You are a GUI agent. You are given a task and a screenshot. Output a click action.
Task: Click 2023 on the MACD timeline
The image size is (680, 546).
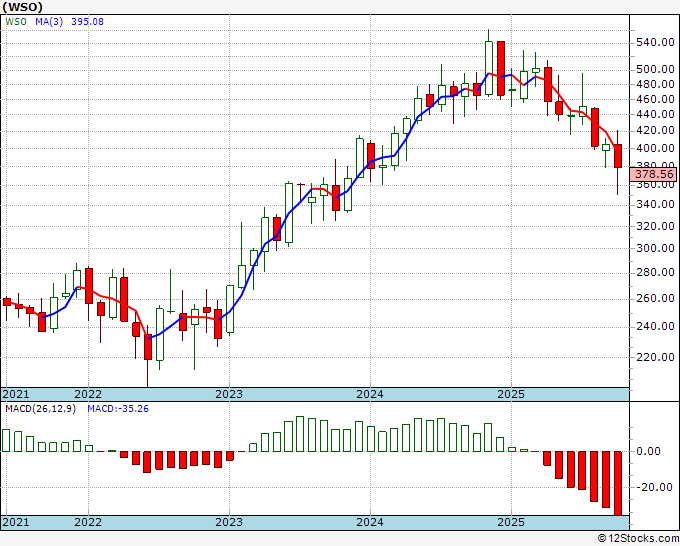point(229,522)
